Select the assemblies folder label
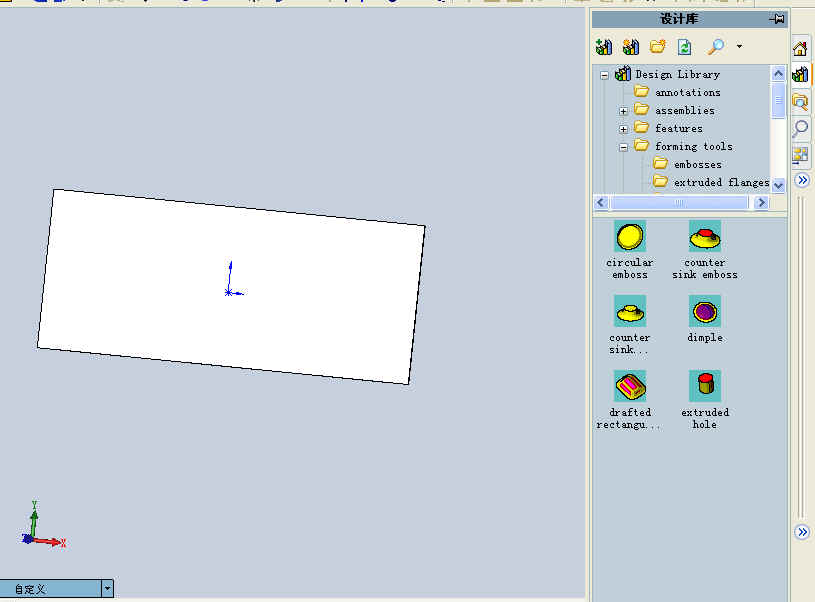This screenshot has height=602, width=815. tap(685, 110)
